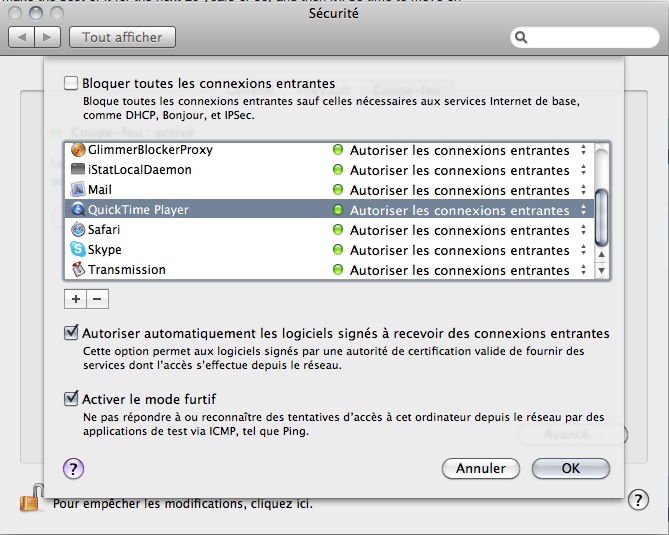Click the application list scrollbar thumb
669x535 pixels.
(602, 218)
